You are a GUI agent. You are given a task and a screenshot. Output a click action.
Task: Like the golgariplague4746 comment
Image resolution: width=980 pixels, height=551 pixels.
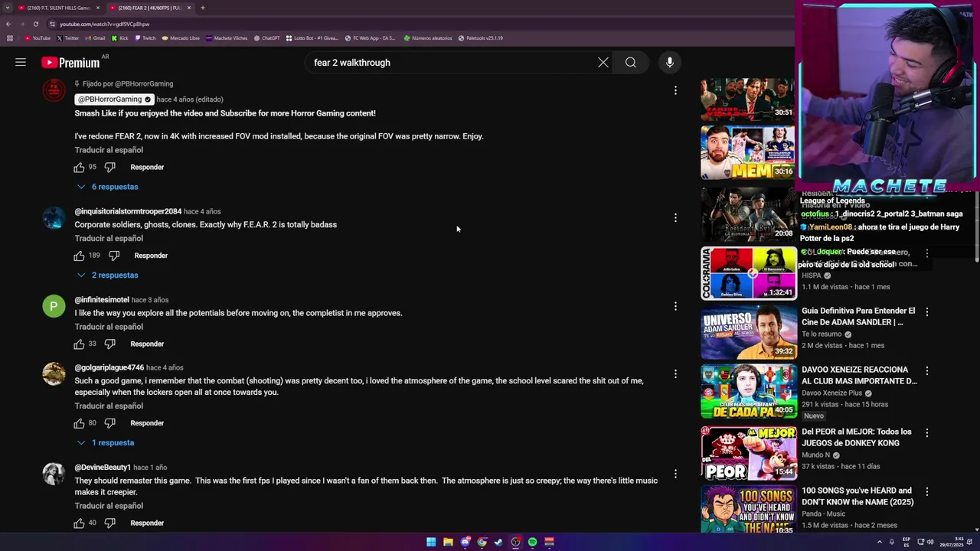pyautogui.click(x=79, y=423)
